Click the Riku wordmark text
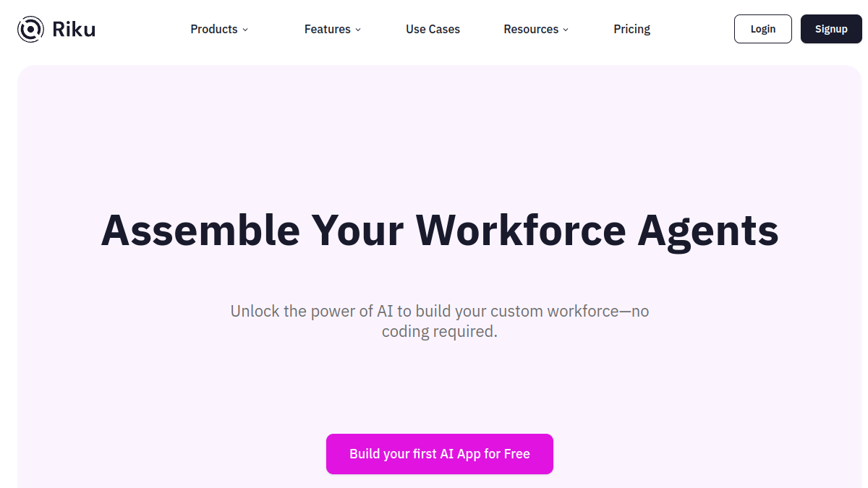The width and height of the screenshot is (868, 488). pyautogui.click(x=74, y=30)
